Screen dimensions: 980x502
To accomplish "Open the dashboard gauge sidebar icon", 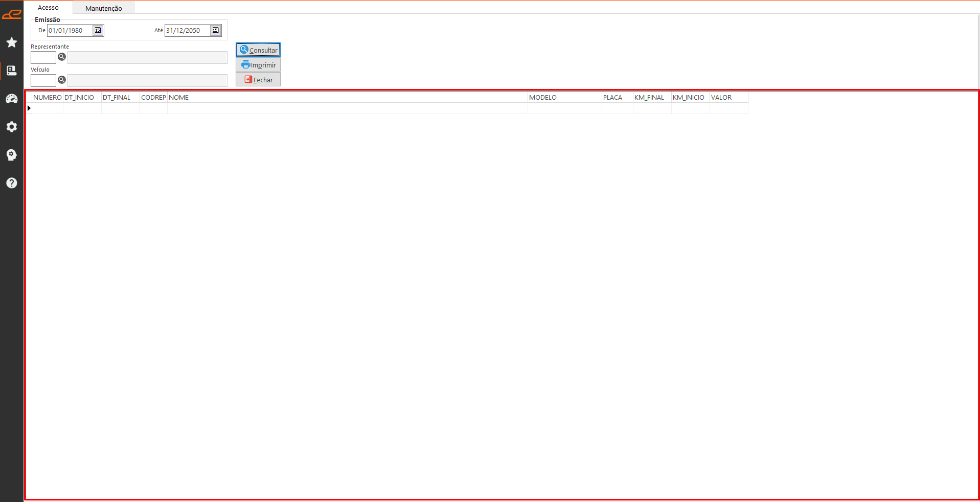I will (x=11, y=99).
